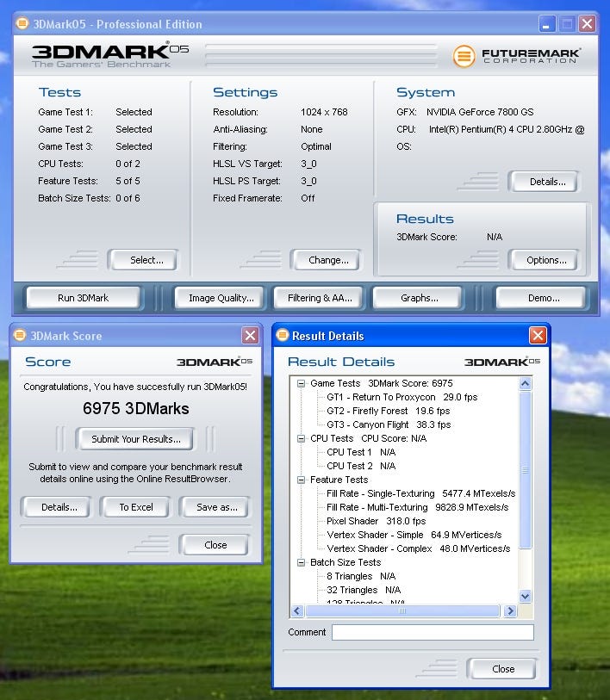Screen dimensions: 610x700
Task: Export the score using To Excel
Action: [136, 507]
